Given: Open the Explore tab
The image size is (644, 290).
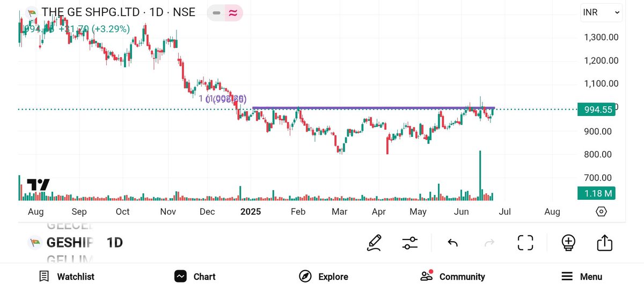Looking at the screenshot, I should (324, 277).
